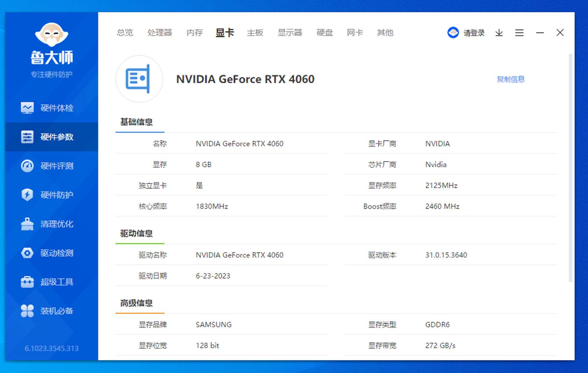Open 硬件评测 benchmark section
588x373 pixels.
tap(51, 166)
